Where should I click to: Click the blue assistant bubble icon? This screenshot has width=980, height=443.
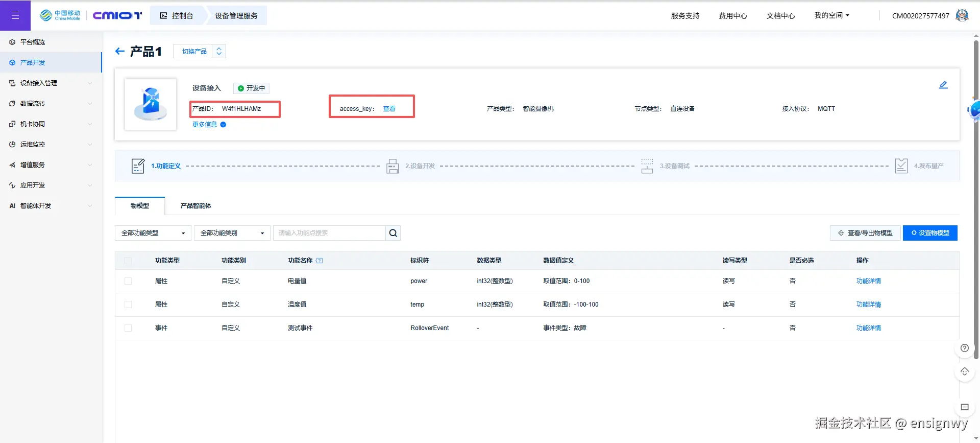(974, 109)
